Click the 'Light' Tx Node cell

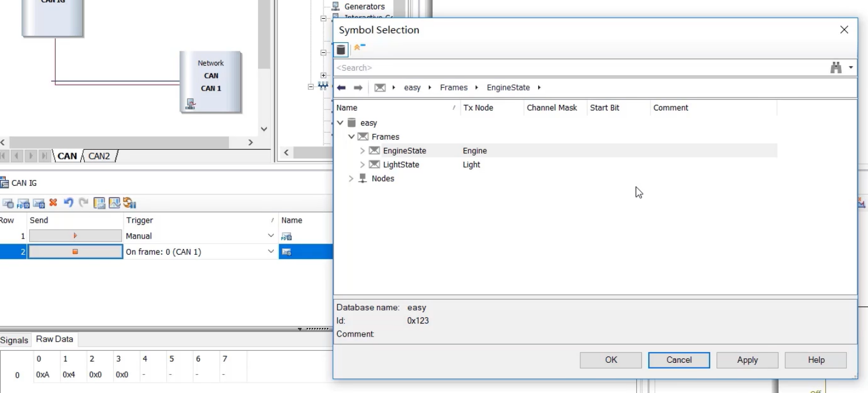pos(472,165)
